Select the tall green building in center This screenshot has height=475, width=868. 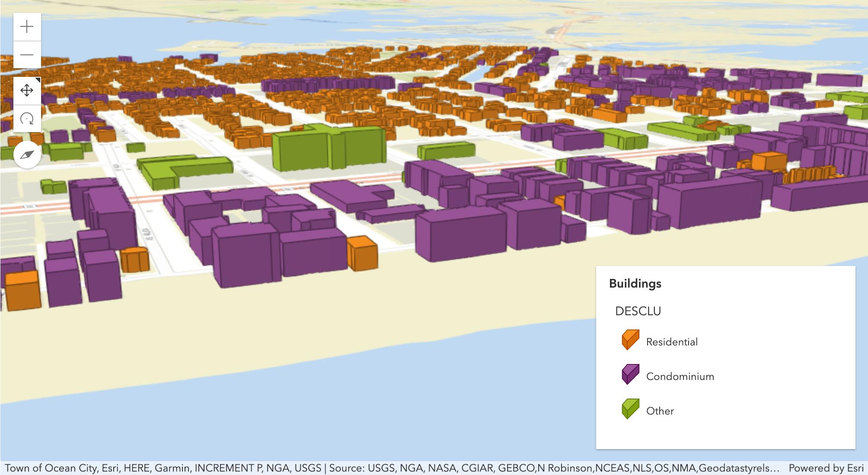[329, 147]
